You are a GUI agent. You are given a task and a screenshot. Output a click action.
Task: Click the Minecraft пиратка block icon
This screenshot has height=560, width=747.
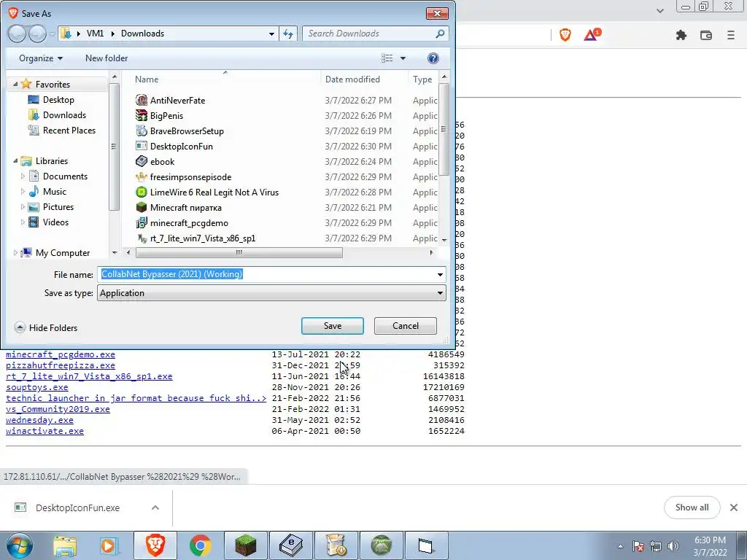coord(142,207)
